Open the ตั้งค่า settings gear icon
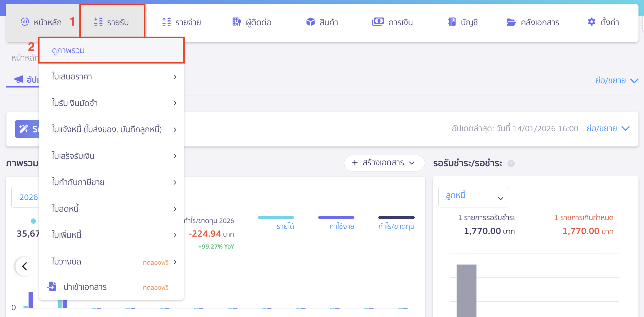The height and width of the screenshot is (317, 644). coord(591,22)
